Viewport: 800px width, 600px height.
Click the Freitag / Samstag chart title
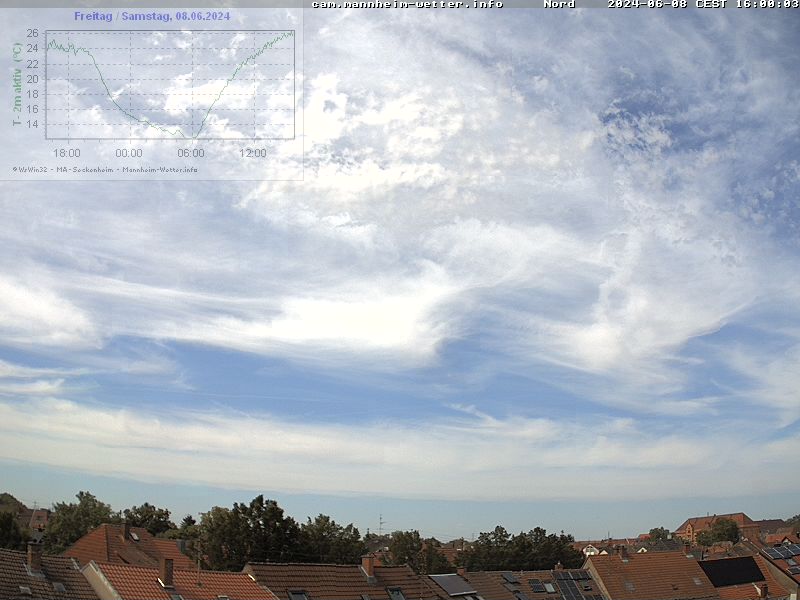(152, 16)
